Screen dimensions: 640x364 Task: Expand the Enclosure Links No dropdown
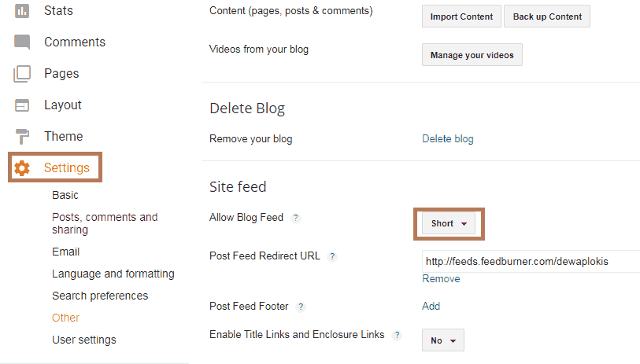443,340
